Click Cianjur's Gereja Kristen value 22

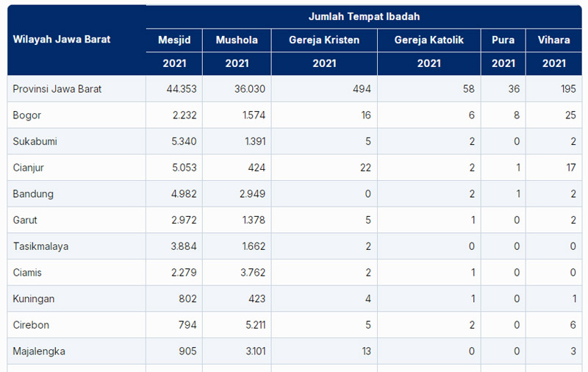click(x=365, y=168)
